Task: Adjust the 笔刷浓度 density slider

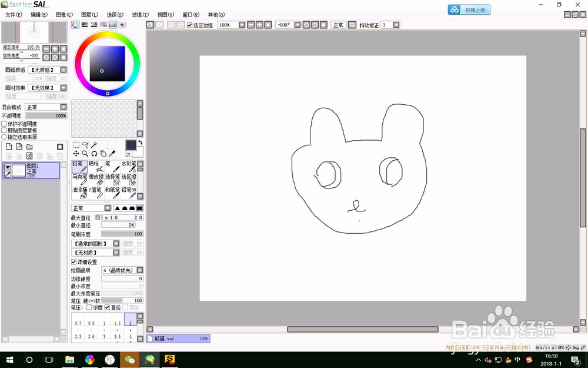Action: click(x=123, y=234)
